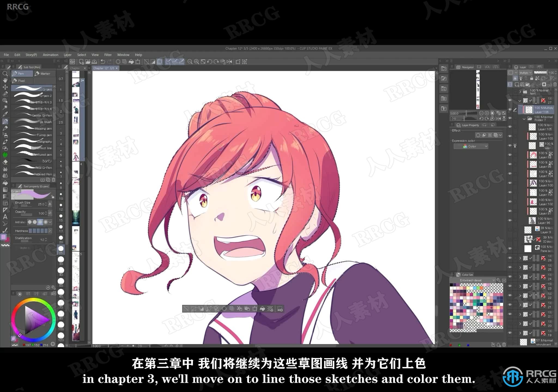Collapse folder 27 in layer list
Viewport: 558px width, 392px height.
click(x=520, y=100)
